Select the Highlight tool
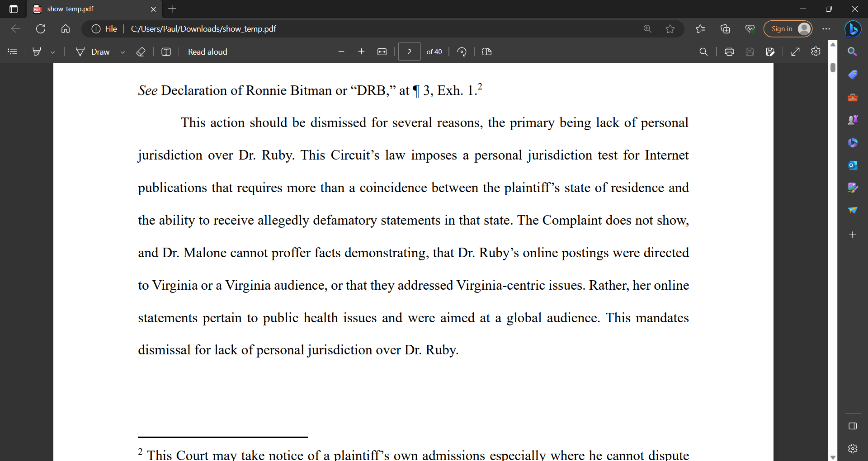Screen dimensions: 868x461 [x=37, y=52]
